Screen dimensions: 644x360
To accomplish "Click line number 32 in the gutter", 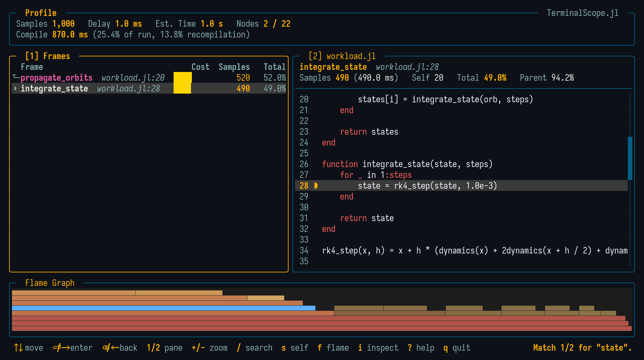I will (304, 229).
